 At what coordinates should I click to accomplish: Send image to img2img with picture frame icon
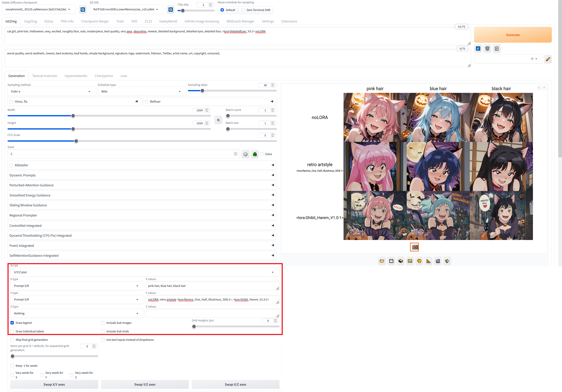[410, 261]
